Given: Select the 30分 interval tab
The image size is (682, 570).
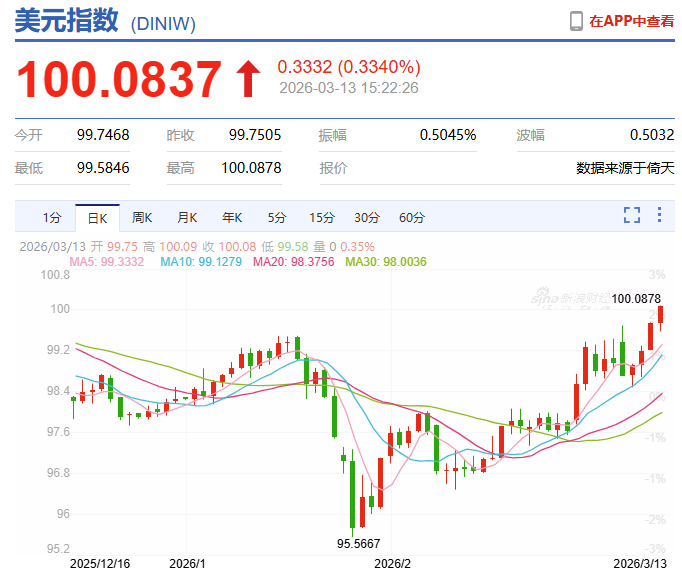Looking at the screenshot, I should pyautogui.click(x=367, y=217).
